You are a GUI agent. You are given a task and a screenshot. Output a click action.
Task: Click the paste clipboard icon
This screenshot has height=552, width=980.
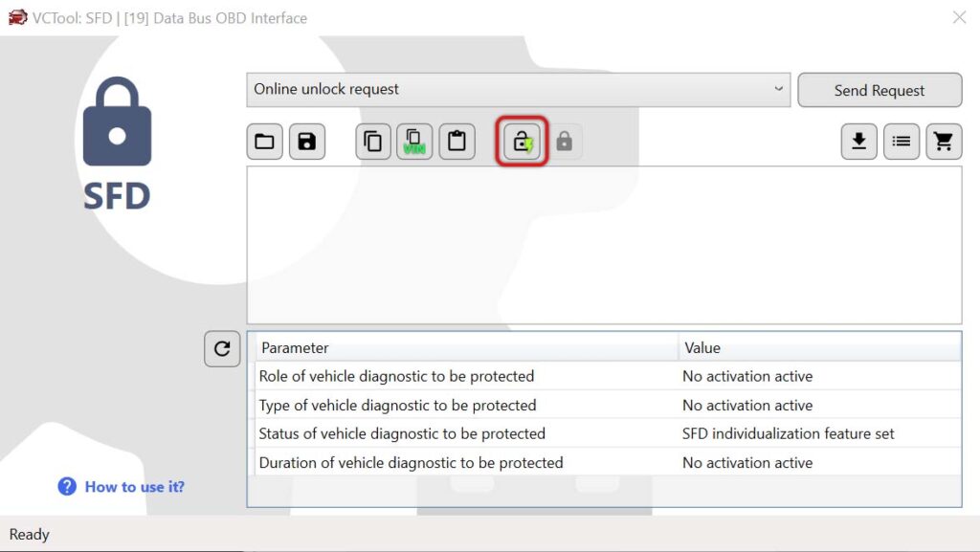click(x=457, y=142)
